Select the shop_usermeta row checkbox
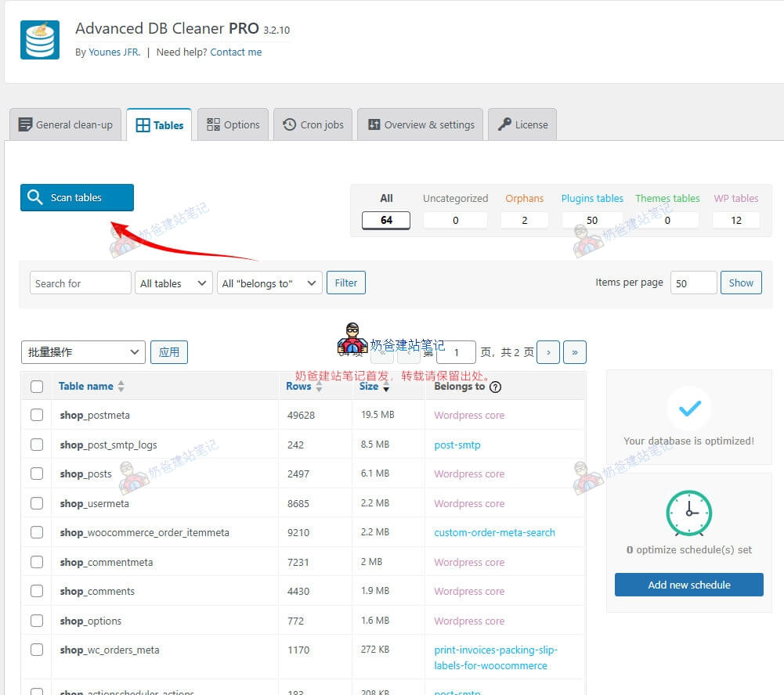The width and height of the screenshot is (784, 695). pyautogui.click(x=37, y=503)
